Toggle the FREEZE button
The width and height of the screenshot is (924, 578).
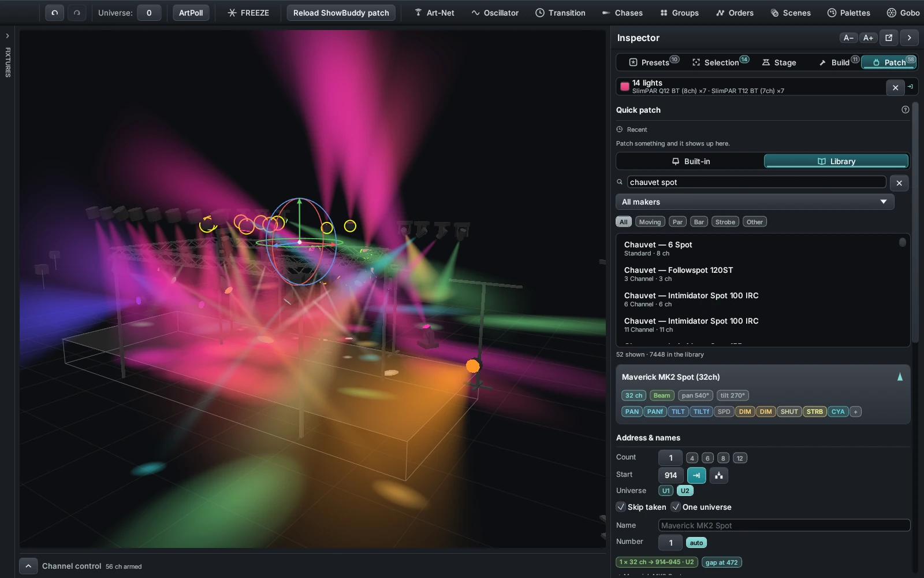click(x=248, y=13)
